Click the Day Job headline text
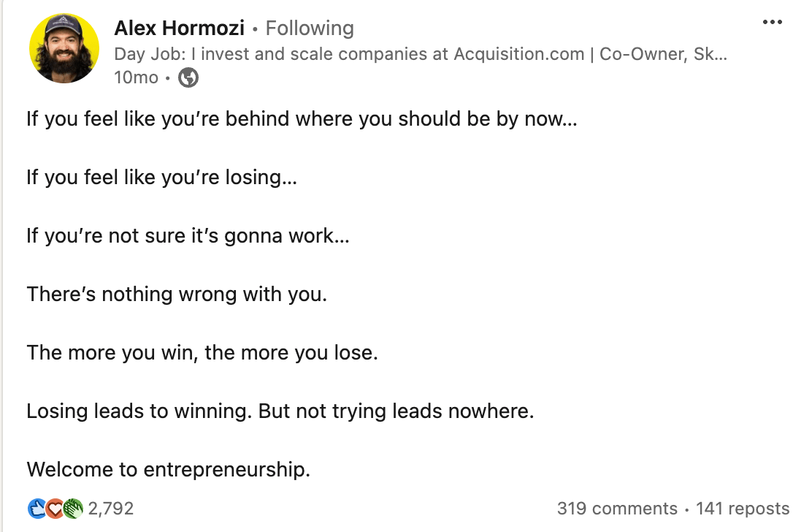Viewport: 812px width, 532px height. 421,54
